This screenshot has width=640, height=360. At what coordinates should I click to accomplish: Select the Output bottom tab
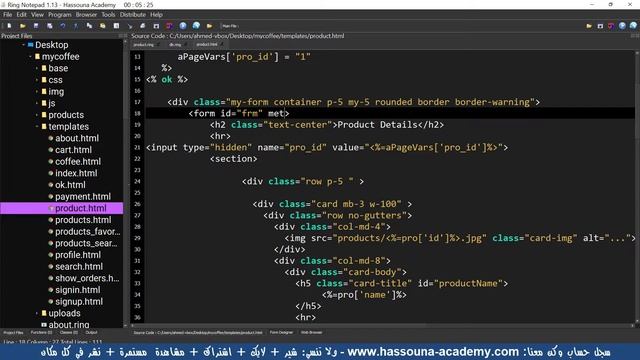point(91,333)
